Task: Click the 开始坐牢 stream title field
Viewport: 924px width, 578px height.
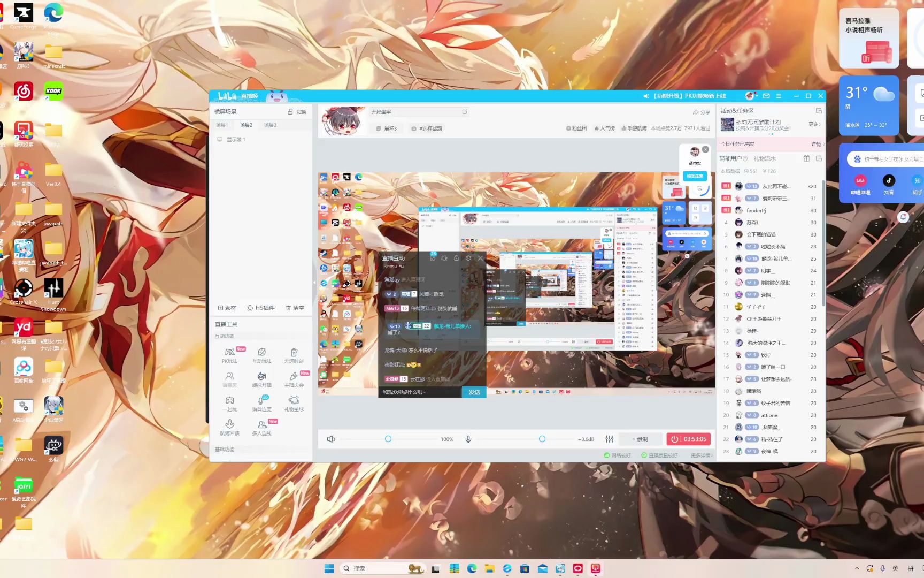Action: (x=419, y=112)
